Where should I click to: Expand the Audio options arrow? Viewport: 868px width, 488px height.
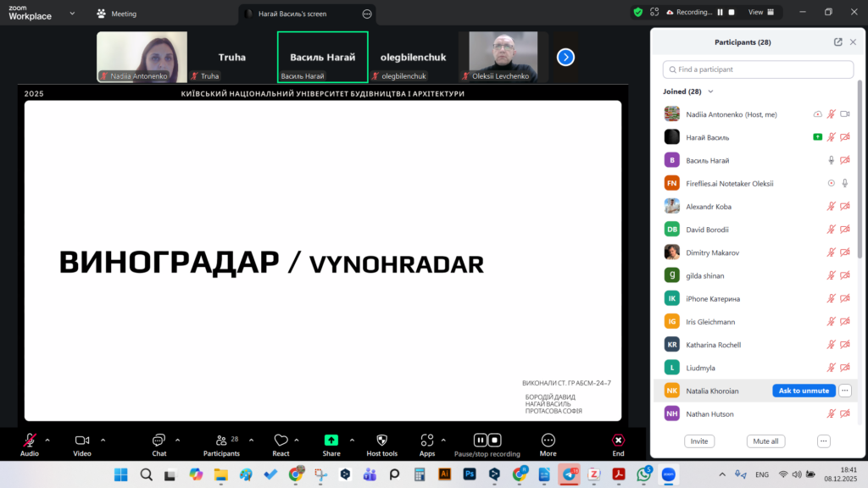click(x=47, y=440)
